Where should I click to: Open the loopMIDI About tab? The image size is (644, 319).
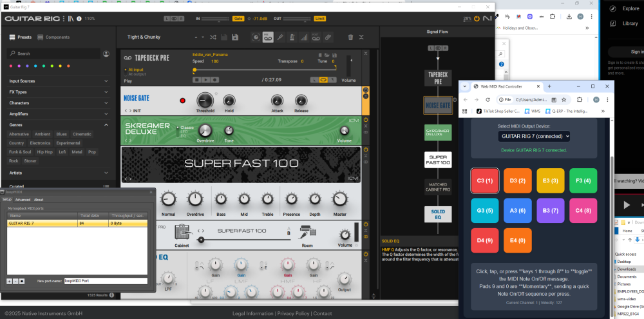point(39,200)
